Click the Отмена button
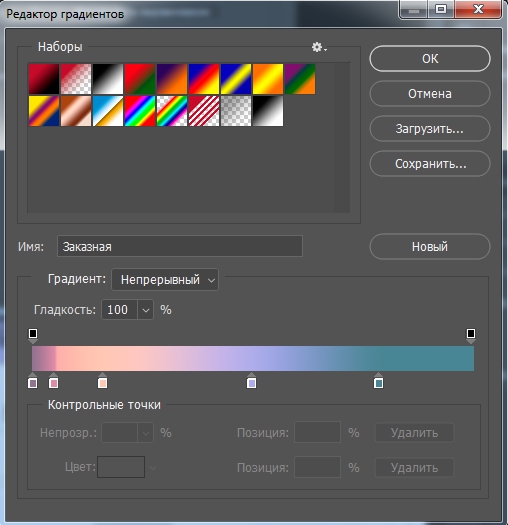This screenshot has height=525, width=508. (x=430, y=94)
